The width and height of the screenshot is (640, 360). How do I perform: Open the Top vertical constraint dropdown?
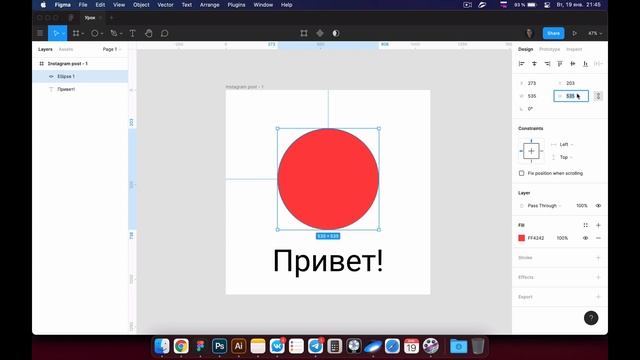[x=566, y=157]
